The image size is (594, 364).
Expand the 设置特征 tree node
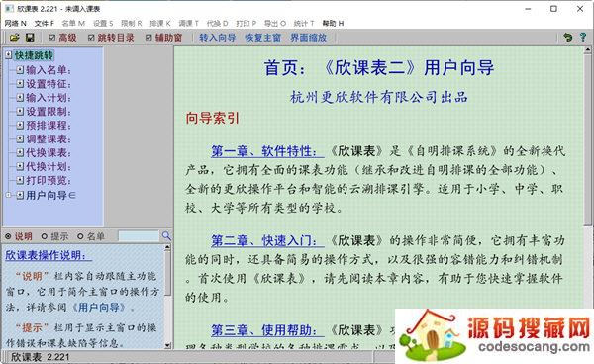pos(20,84)
